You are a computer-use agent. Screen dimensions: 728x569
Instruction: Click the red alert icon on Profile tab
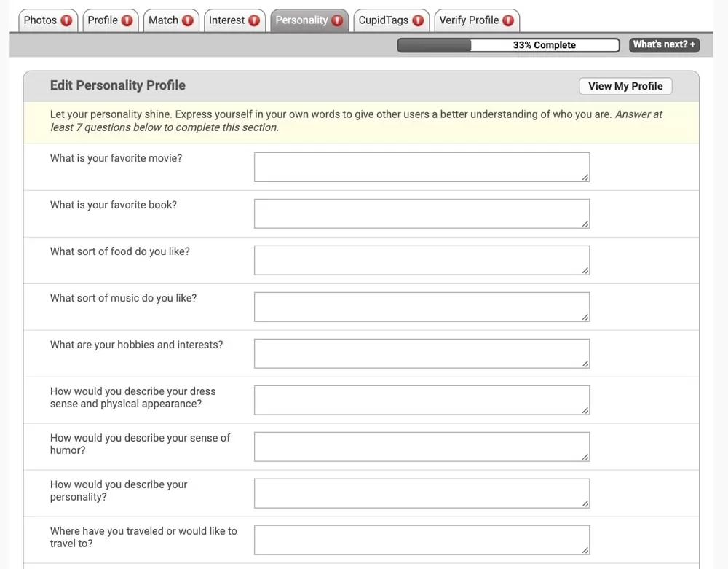tap(127, 20)
